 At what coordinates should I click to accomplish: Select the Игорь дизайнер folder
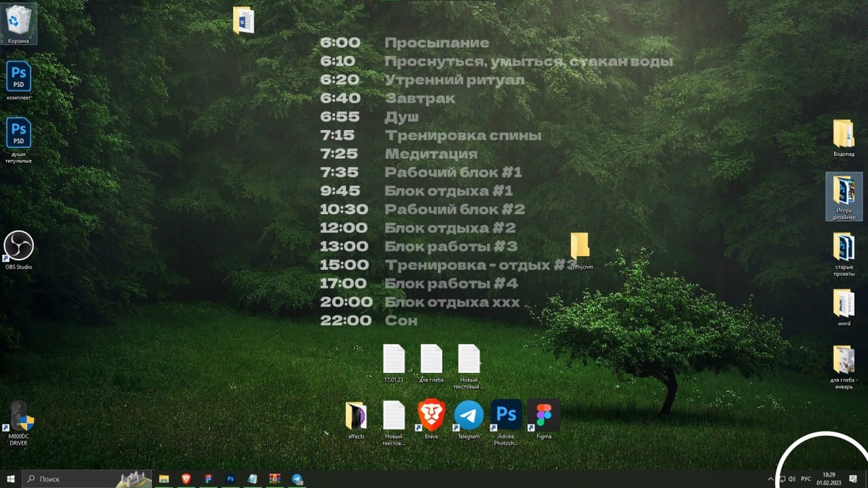tap(843, 197)
